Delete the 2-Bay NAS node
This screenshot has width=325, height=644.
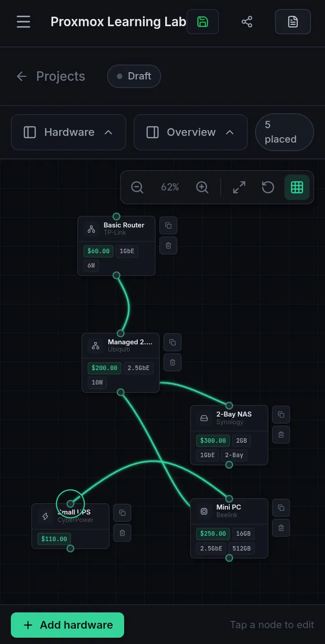click(281, 435)
